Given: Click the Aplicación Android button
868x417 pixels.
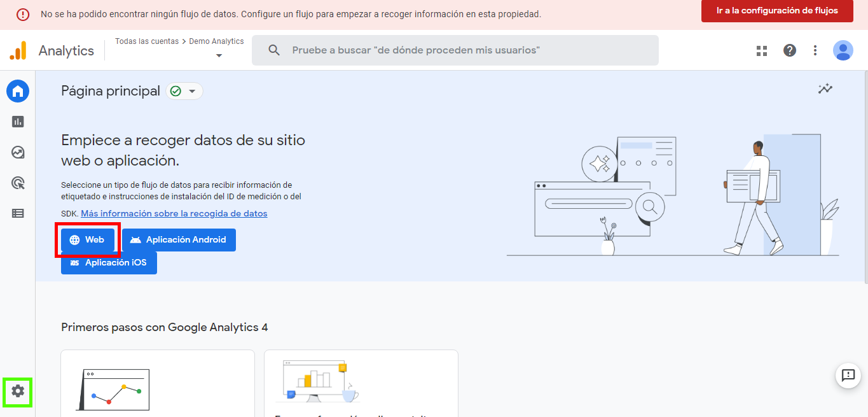Looking at the screenshot, I should point(179,240).
